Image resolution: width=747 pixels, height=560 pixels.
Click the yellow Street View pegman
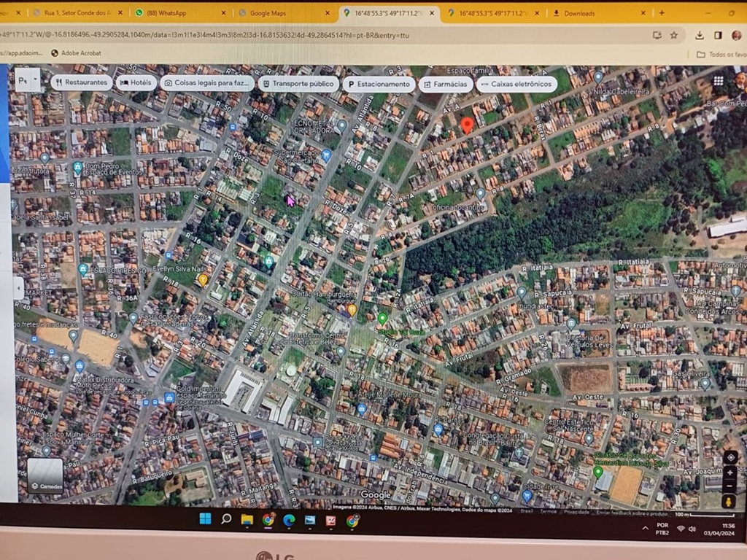pos(729,502)
